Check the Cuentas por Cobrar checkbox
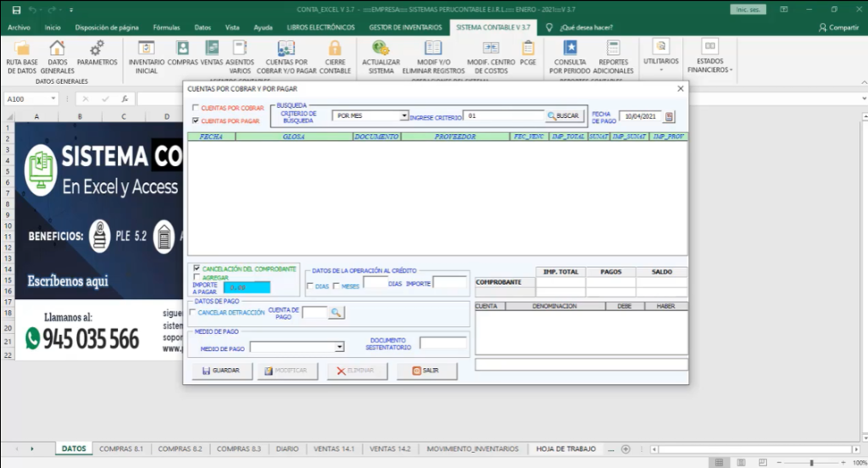868x468 pixels. click(x=197, y=109)
